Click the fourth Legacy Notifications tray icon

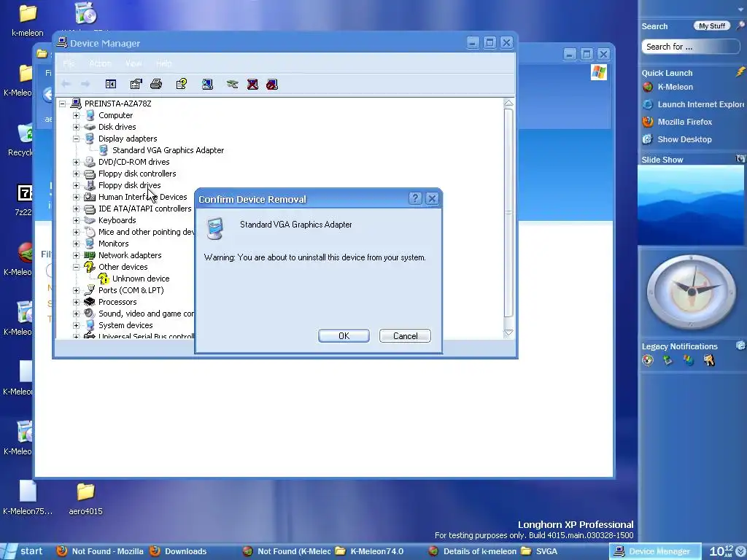pyautogui.click(x=709, y=360)
